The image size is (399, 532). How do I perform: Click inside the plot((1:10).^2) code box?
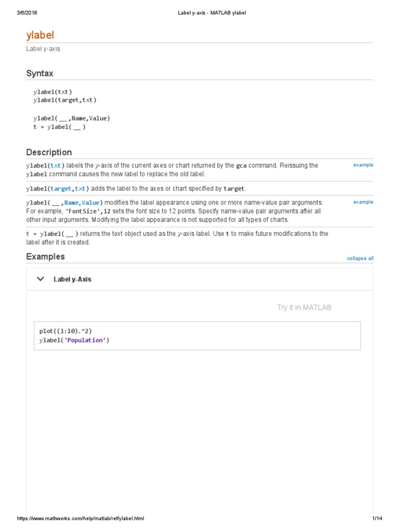coord(197,336)
